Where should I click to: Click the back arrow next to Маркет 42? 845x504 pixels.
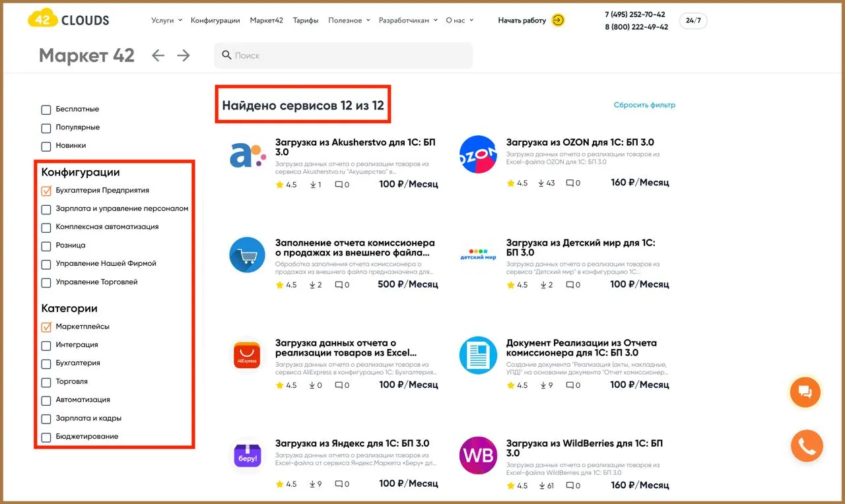click(x=158, y=55)
